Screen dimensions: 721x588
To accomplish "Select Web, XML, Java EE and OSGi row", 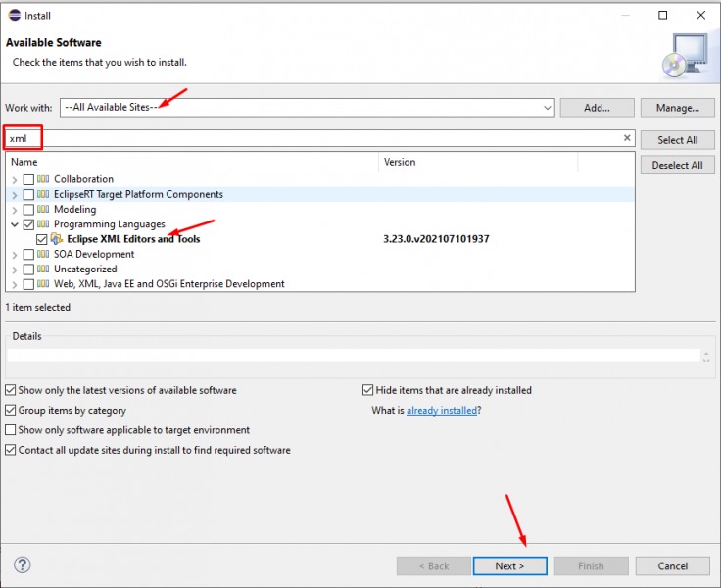I will click(x=169, y=284).
